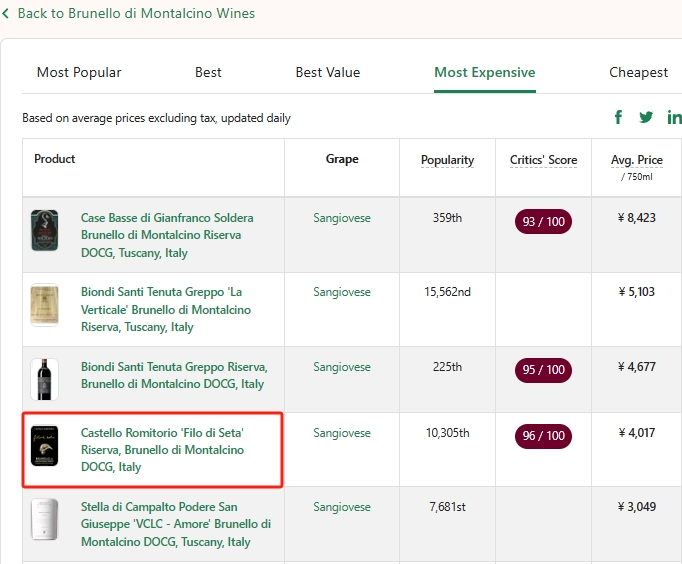Open the Best tab

208,72
